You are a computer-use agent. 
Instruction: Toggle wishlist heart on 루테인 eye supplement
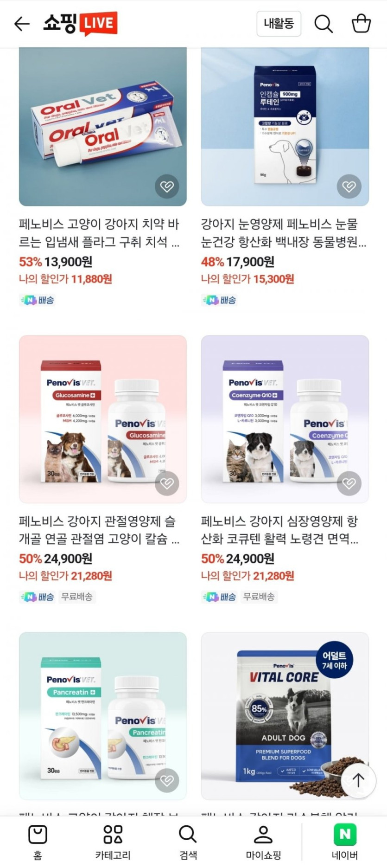click(349, 186)
